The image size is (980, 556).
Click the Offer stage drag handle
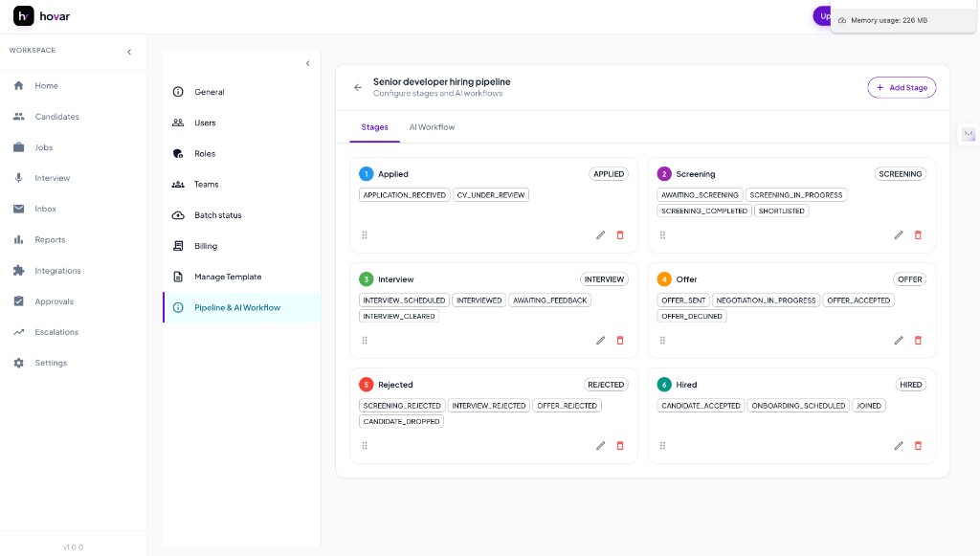pyautogui.click(x=662, y=341)
